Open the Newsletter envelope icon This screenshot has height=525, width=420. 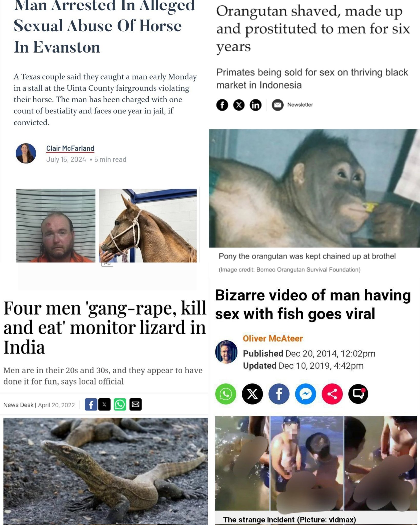click(x=277, y=105)
